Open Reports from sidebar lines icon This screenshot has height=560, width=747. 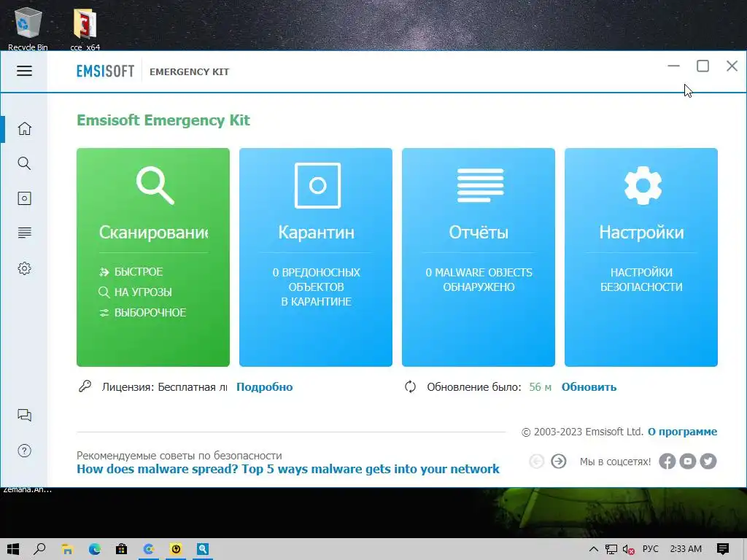(24, 233)
